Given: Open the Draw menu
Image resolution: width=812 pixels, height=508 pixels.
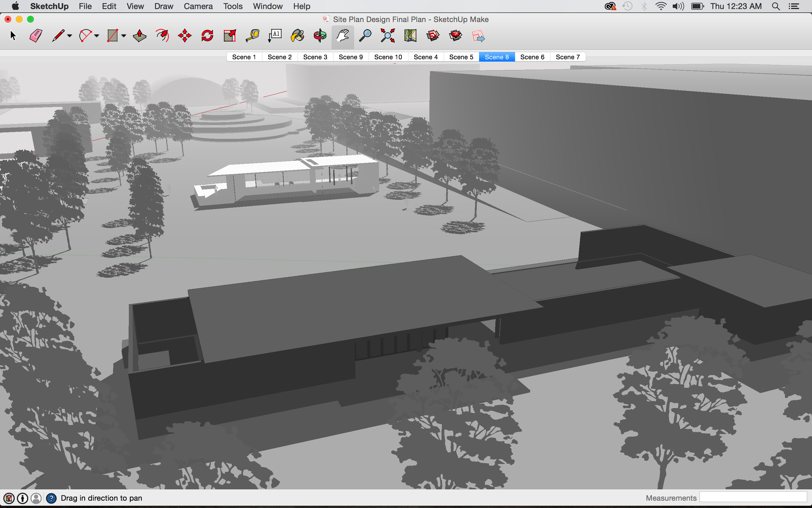Looking at the screenshot, I should [164, 6].
